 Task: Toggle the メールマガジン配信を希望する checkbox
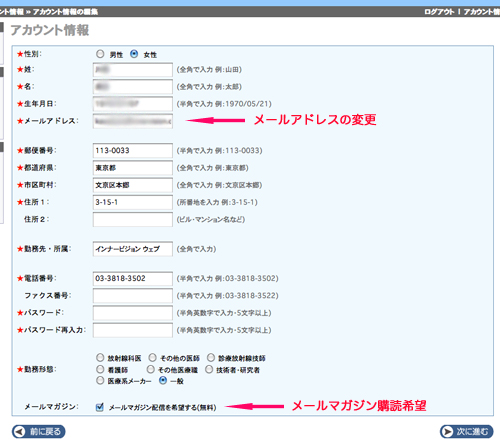100,407
